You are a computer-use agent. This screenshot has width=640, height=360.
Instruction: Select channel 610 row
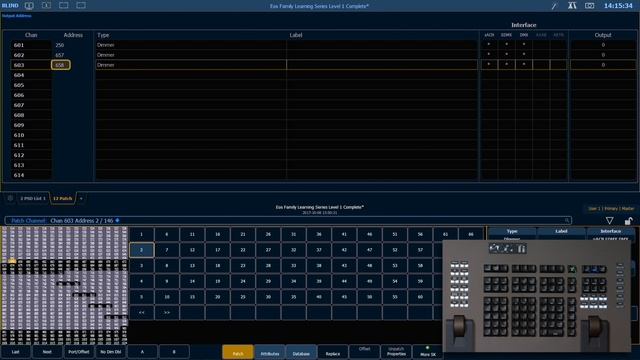[322, 135]
